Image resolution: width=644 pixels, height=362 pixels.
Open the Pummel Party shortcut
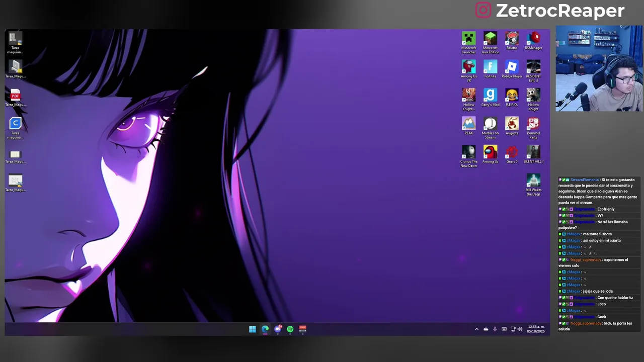(x=533, y=128)
